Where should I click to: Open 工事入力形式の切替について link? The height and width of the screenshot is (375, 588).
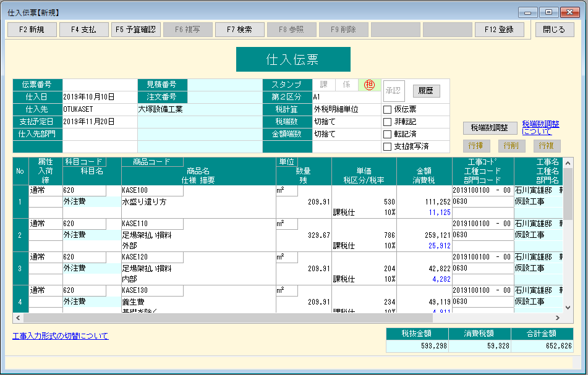coord(61,335)
